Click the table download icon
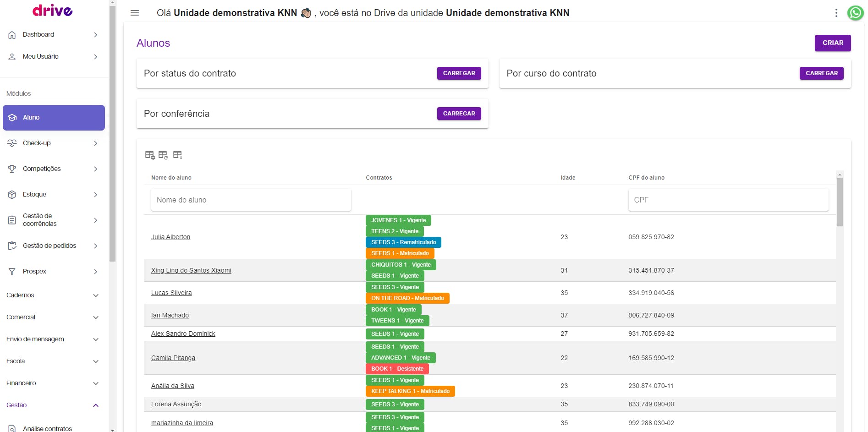 pos(177,155)
